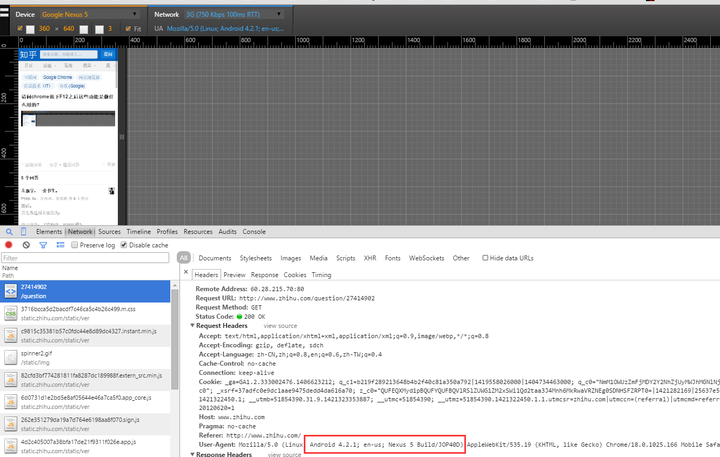Switch to the Audits panel tab
Image resolution: width=720 pixels, height=457 pixels.
(x=227, y=232)
